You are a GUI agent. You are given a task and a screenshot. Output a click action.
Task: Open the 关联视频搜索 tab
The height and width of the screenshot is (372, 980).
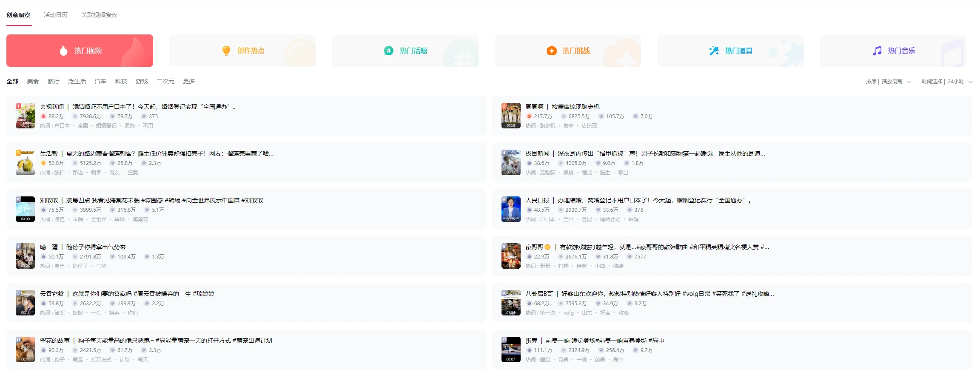click(99, 15)
